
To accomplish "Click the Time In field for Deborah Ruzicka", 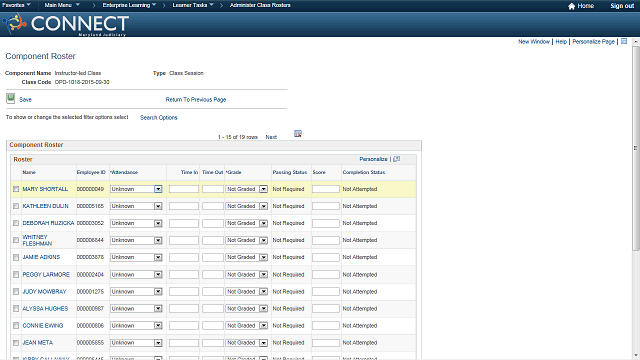I will pyautogui.click(x=184, y=223).
